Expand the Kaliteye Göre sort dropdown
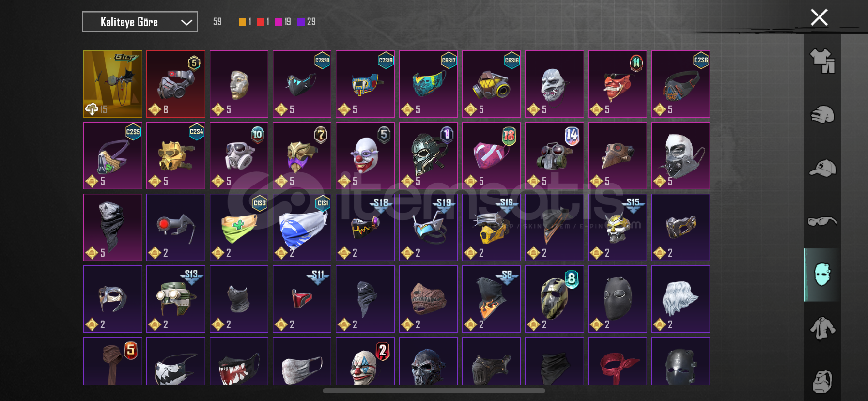Viewport: 868px width, 401px height. pyautogui.click(x=139, y=22)
